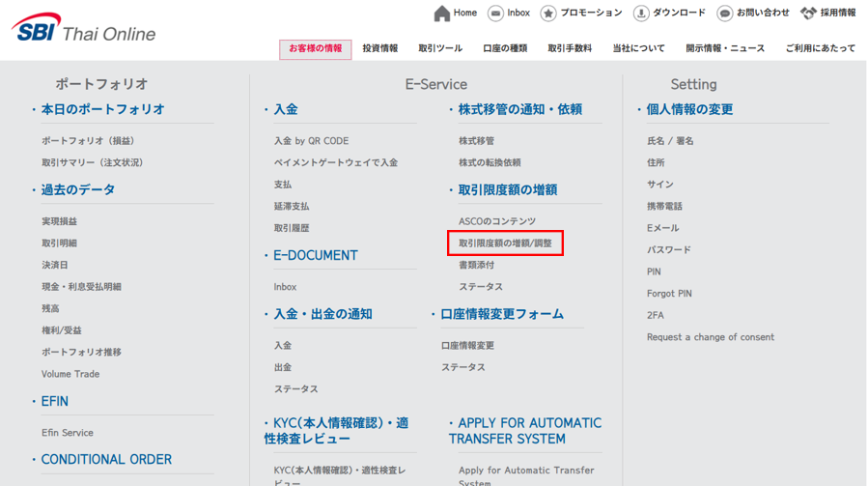Open 決済日 link
The width and height of the screenshot is (868, 486).
click(x=55, y=265)
